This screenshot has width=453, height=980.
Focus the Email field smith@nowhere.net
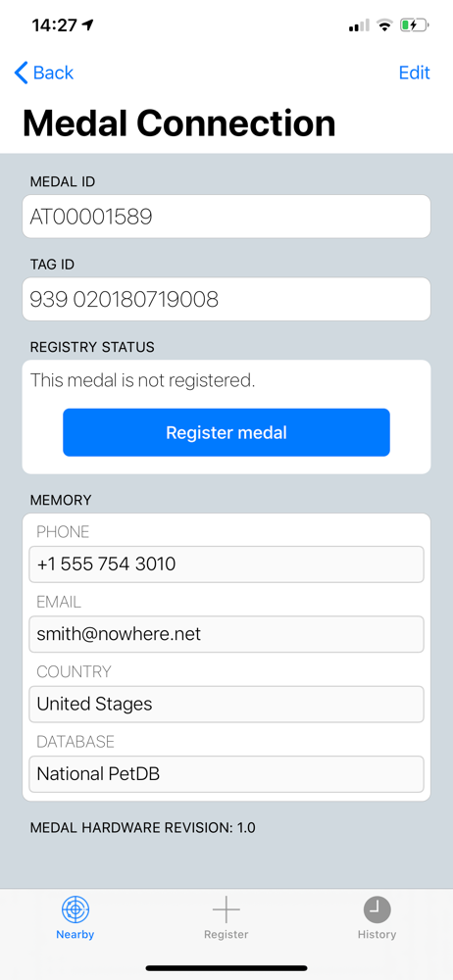coord(226,634)
